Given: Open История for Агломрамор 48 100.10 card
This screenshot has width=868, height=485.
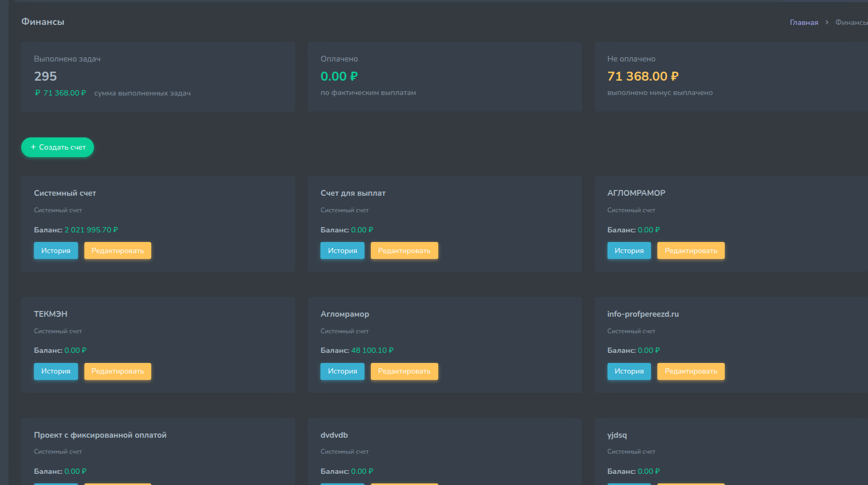Looking at the screenshot, I should point(342,371).
